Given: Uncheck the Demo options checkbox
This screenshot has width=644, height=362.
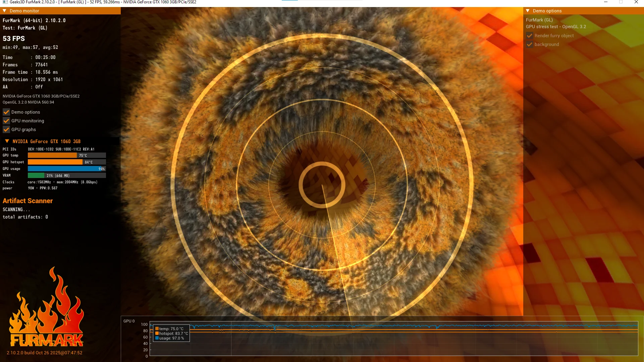Looking at the screenshot, I should (6, 112).
